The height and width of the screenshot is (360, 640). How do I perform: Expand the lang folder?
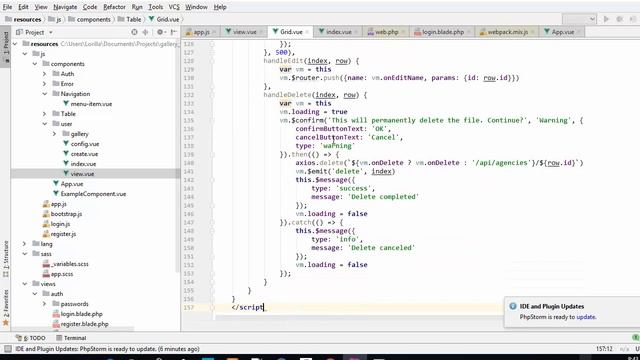[25, 244]
